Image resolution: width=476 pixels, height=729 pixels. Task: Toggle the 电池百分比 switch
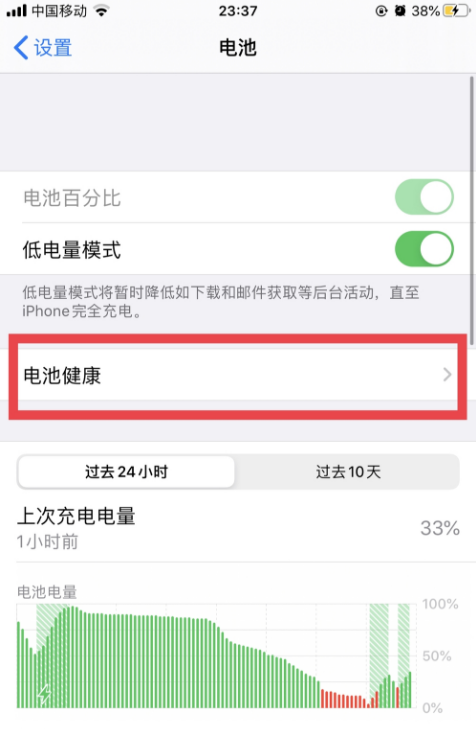coord(424,197)
